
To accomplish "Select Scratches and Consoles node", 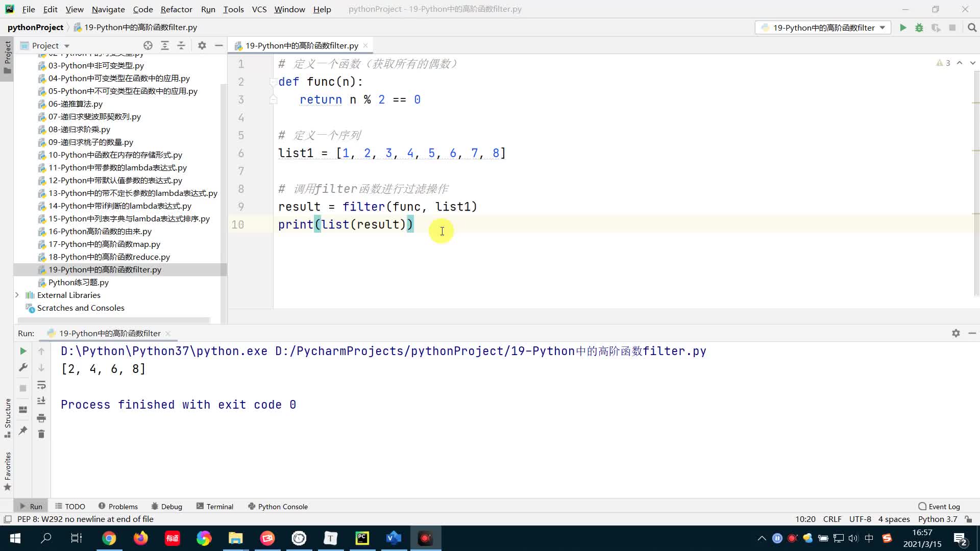I will (81, 308).
